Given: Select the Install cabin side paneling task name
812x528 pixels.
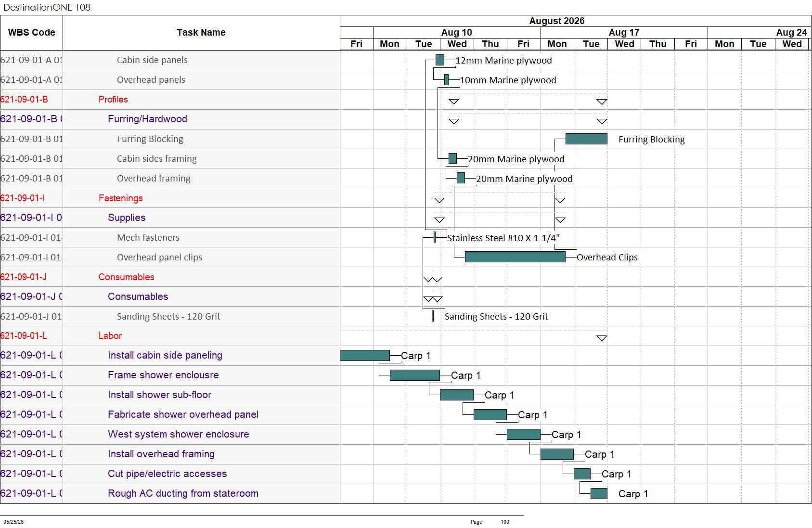Looking at the screenshot, I should point(165,355).
